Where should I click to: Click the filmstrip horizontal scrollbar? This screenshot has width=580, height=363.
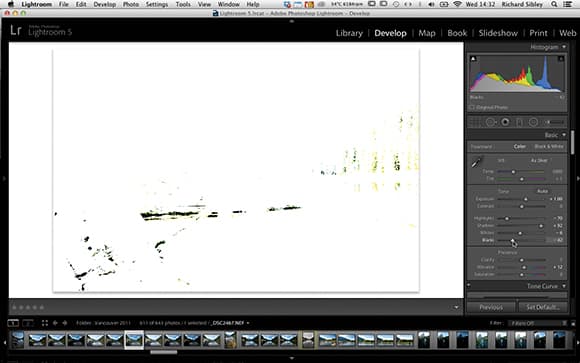163,352
